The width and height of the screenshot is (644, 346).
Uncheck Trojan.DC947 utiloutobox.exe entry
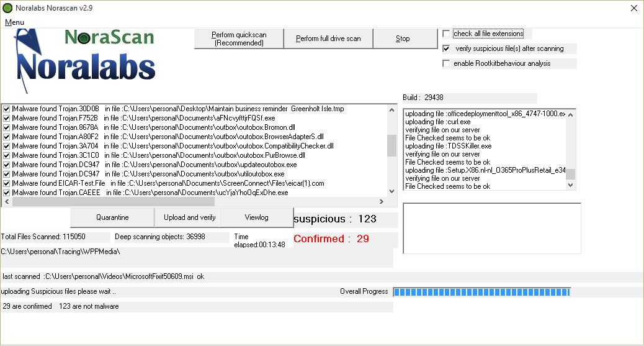(x=7, y=174)
